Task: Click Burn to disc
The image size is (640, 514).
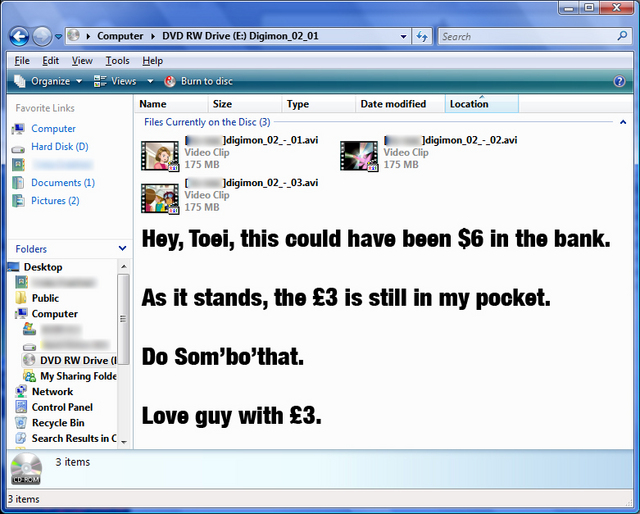Action: point(198,81)
